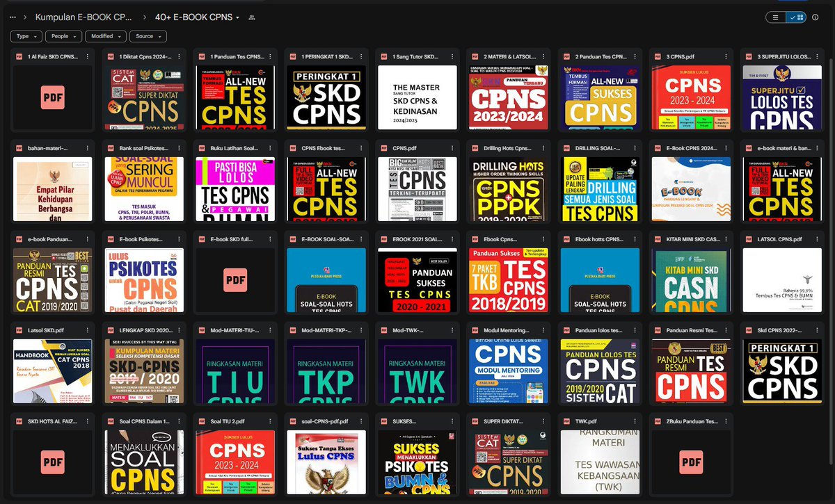Open three-dot menu of 3 SUPERJITU LOLOS

pos(816,57)
